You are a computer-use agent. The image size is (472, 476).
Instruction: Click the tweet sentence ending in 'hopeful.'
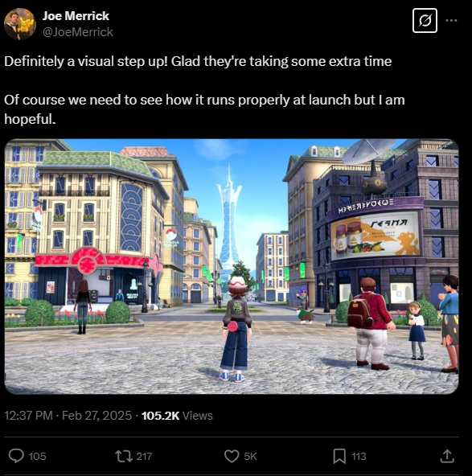click(204, 109)
